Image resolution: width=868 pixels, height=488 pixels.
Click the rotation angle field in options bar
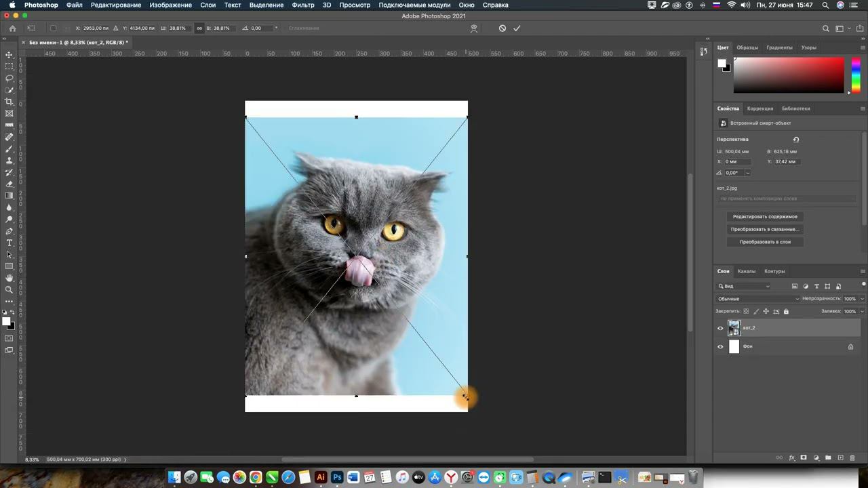point(262,28)
